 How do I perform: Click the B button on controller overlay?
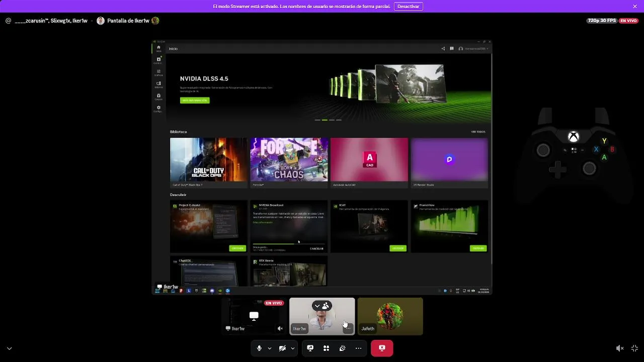612,149
